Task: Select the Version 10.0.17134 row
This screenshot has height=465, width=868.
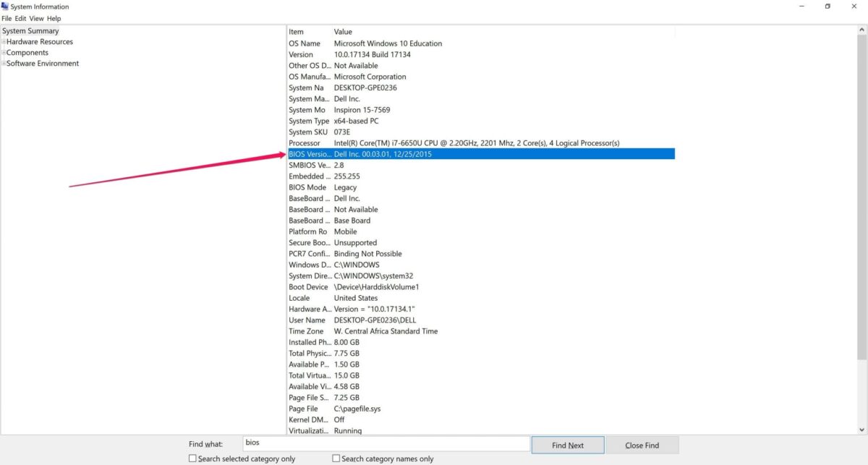Action: [x=481, y=54]
